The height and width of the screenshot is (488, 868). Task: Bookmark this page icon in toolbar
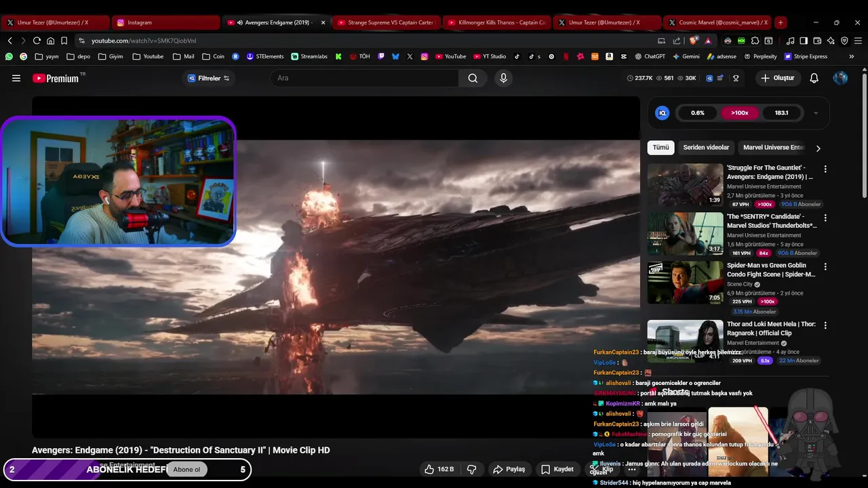tap(64, 41)
